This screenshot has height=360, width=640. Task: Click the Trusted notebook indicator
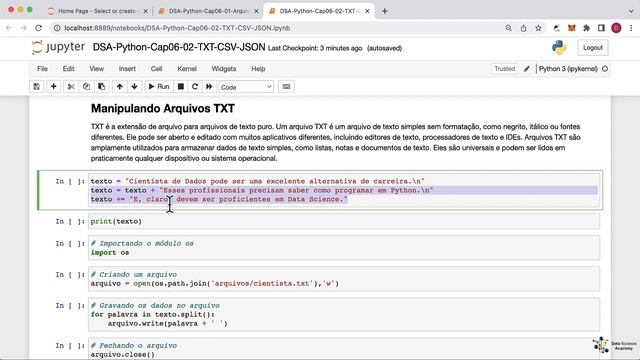[x=504, y=69]
